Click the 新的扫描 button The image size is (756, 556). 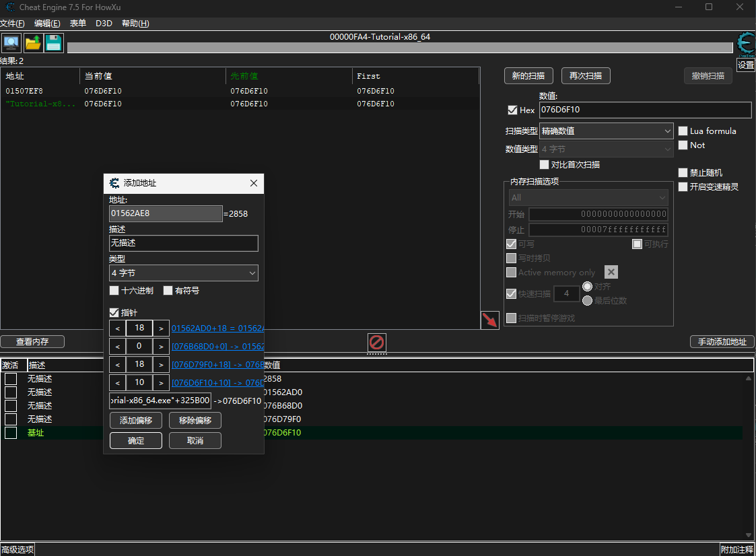tap(528, 76)
